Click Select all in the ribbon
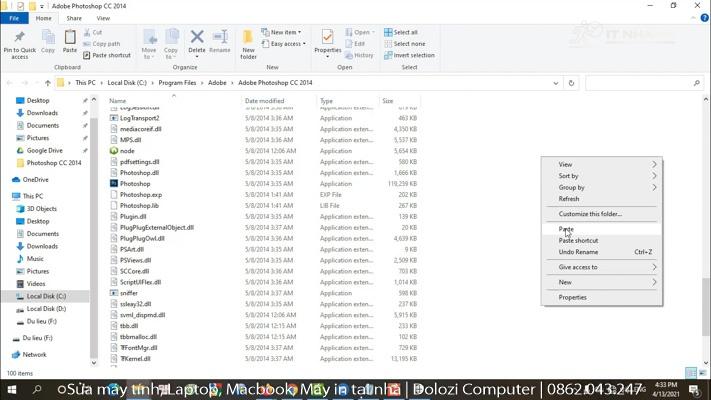This screenshot has width=711, height=400. 405,32
